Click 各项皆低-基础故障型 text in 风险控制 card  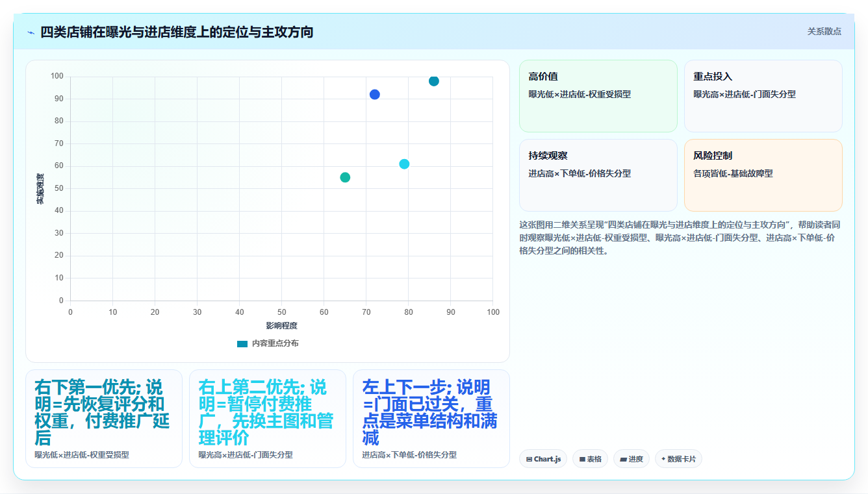pos(733,173)
